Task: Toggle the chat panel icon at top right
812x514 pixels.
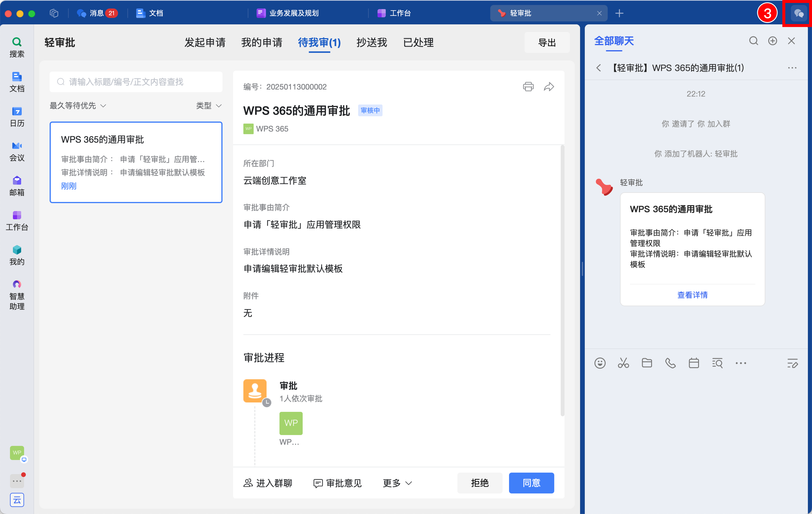Action: 799,14
